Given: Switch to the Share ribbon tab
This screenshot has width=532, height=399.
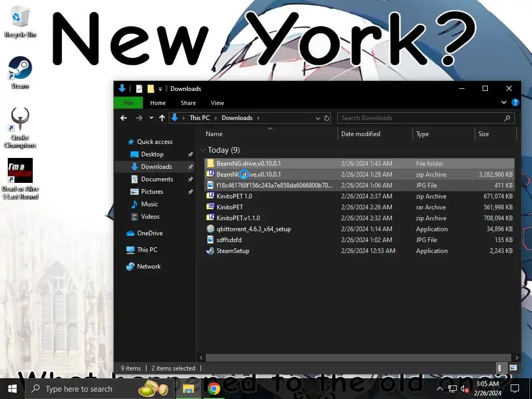Looking at the screenshot, I should 188,103.
